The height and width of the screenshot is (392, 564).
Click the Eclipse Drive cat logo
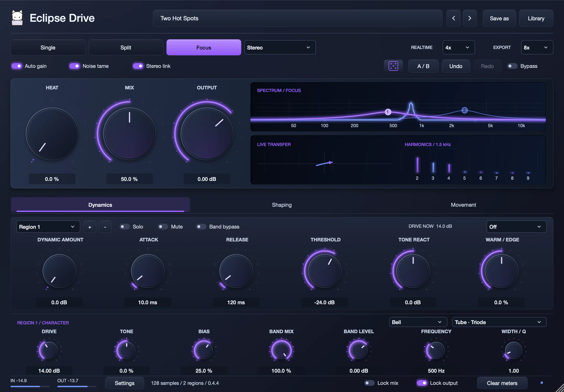[x=17, y=18]
